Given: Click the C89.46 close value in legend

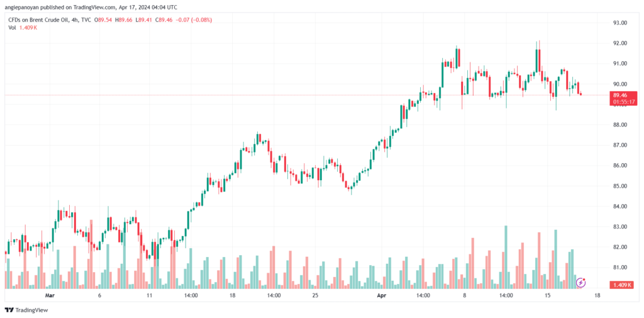Looking at the screenshot, I should coord(163,20).
